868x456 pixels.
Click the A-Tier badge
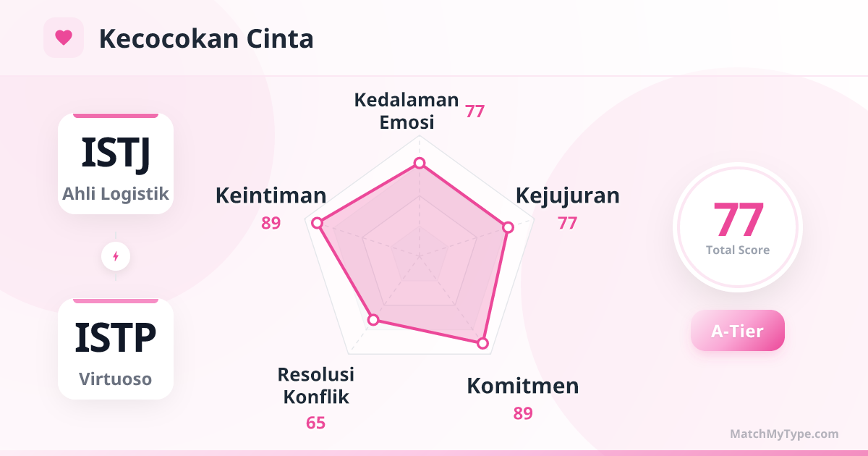point(737,331)
